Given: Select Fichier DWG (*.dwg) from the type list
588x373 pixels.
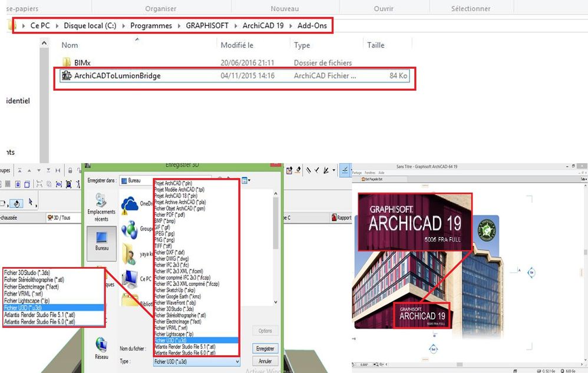Looking at the screenshot, I should click(x=171, y=259).
